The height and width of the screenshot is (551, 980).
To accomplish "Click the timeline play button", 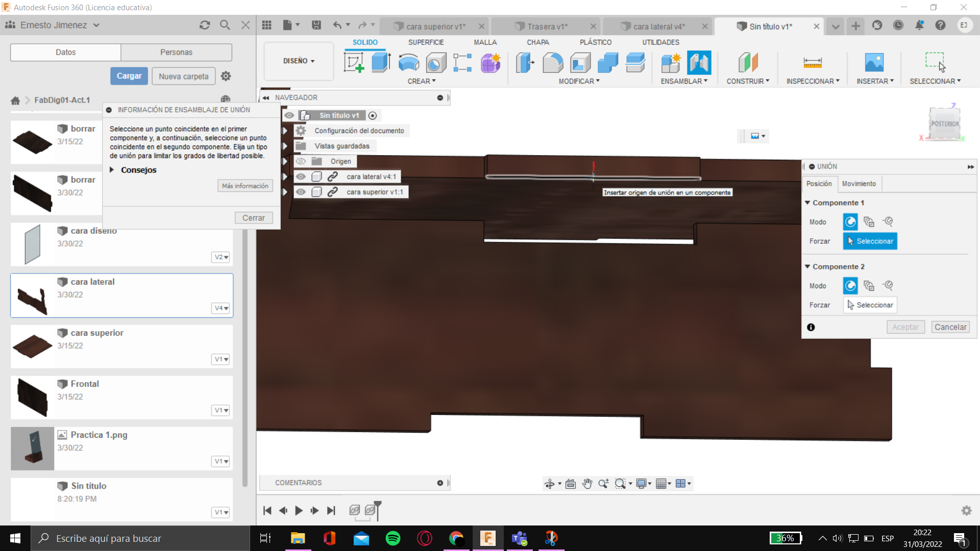I will click(299, 510).
